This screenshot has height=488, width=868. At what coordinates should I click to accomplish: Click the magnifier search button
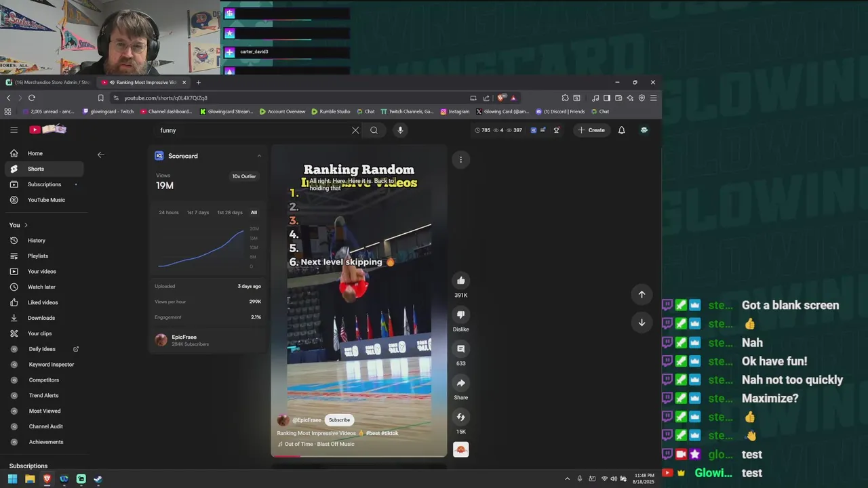coord(374,130)
